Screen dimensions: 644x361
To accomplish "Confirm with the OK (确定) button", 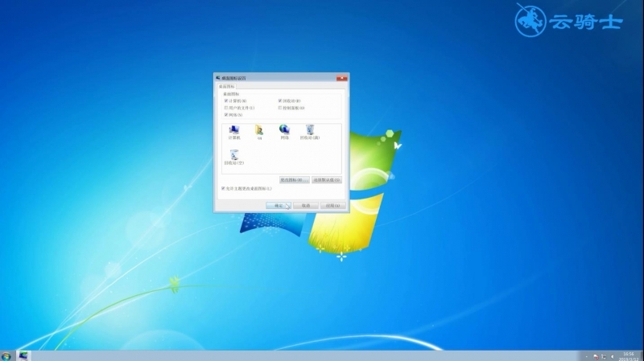I will click(x=279, y=206).
